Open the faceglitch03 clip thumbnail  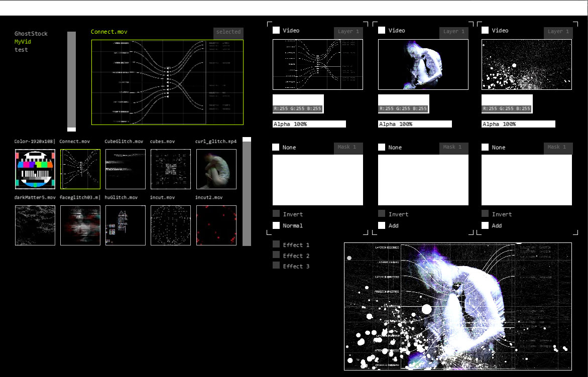tap(80, 225)
